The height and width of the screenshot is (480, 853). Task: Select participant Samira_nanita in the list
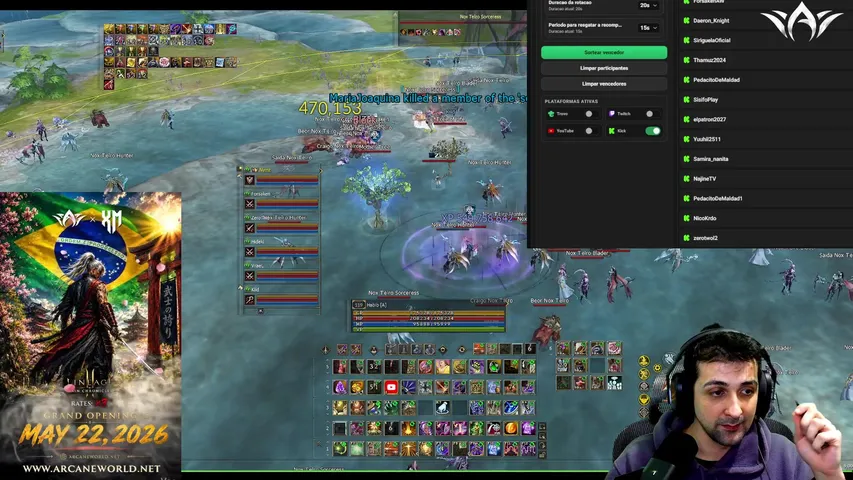(x=710, y=159)
